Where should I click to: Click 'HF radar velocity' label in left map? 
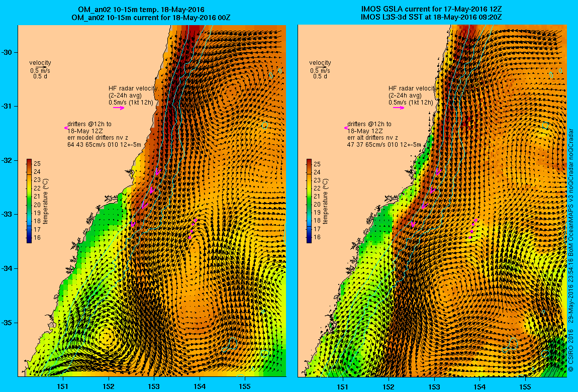coord(133,88)
